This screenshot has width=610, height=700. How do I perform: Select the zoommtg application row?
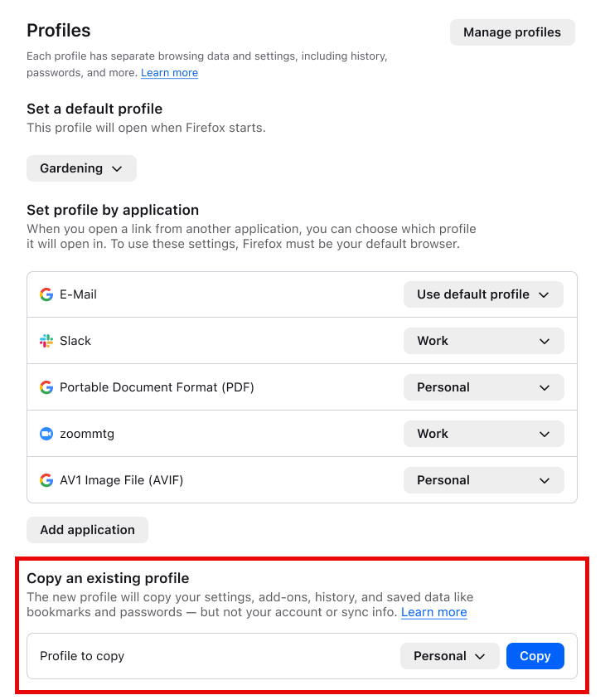207,433
